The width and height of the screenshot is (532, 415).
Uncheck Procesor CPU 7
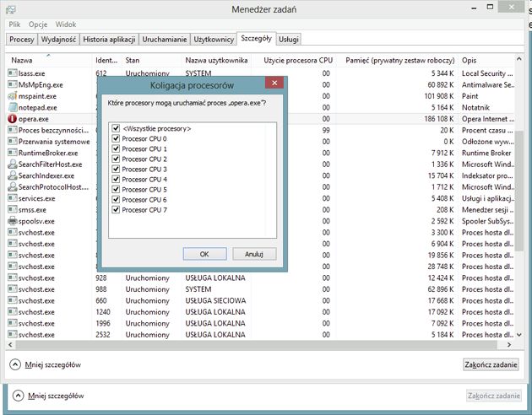116,210
